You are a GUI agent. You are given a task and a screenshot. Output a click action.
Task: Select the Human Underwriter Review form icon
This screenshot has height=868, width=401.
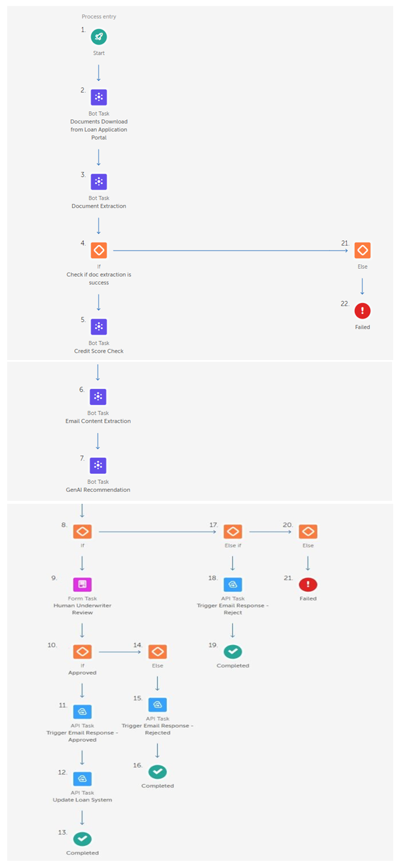pyautogui.click(x=82, y=584)
